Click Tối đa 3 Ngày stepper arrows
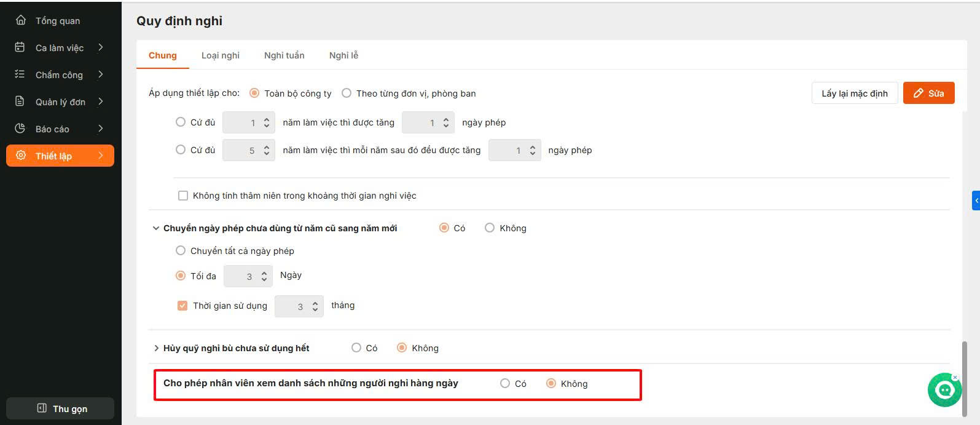Image resolution: width=980 pixels, height=425 pixels. (264, 277)
